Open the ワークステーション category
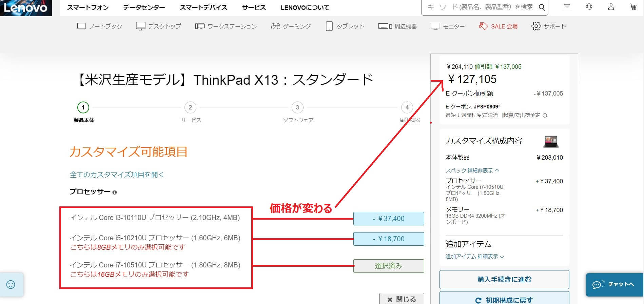 pyautogui.click(x=232, y=26)
